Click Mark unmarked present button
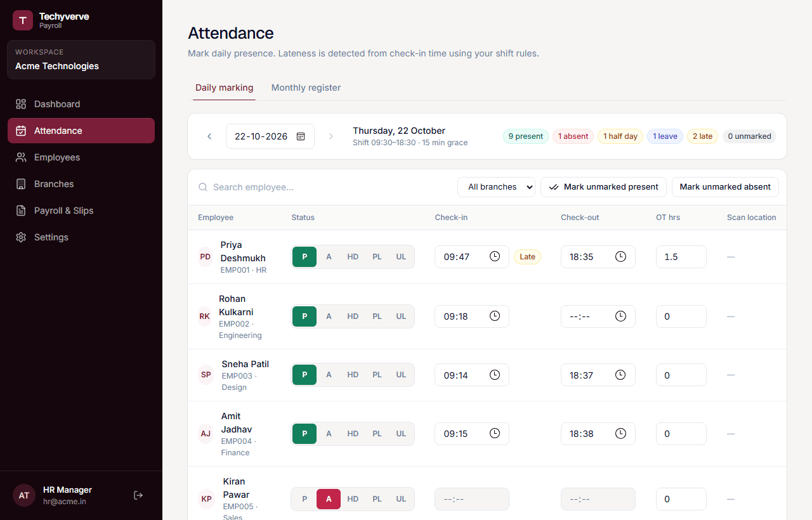Screen dimensions: 812x520 pos(603,187)
